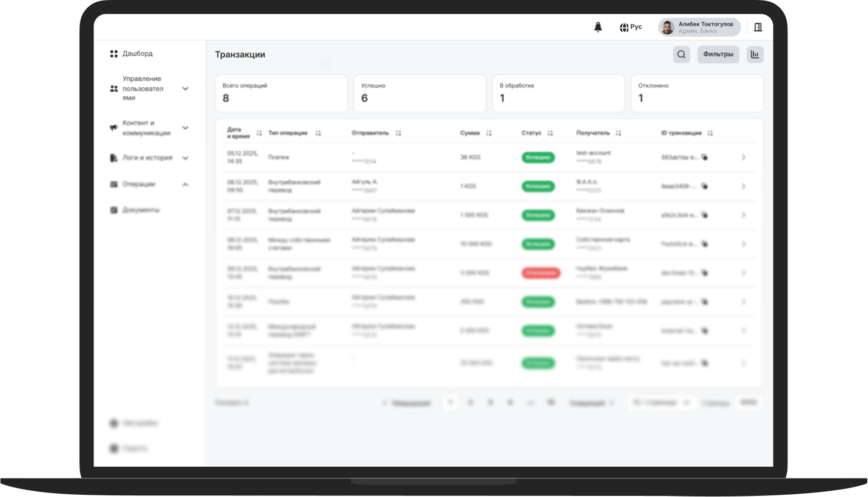Sort by the Статус column
Viewport: 868px width, 497px height.
pyautogui.click(x=550, y=133)
